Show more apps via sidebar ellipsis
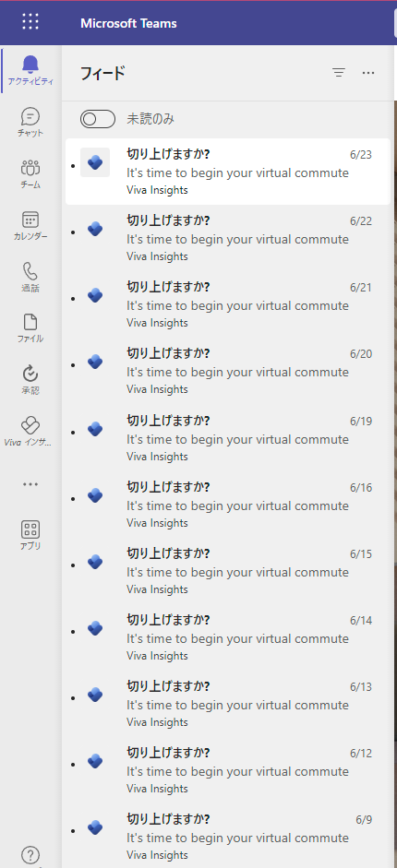Image resolution: width=397 pixels, height=868 pixels. click(30, 484)
